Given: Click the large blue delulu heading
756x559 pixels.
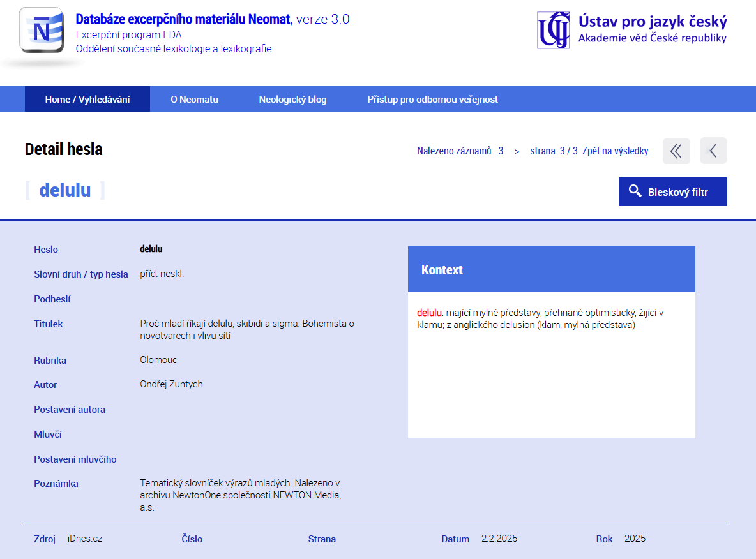Looking at the screenshot, I should pyautogui.click(x=65, y=190).
